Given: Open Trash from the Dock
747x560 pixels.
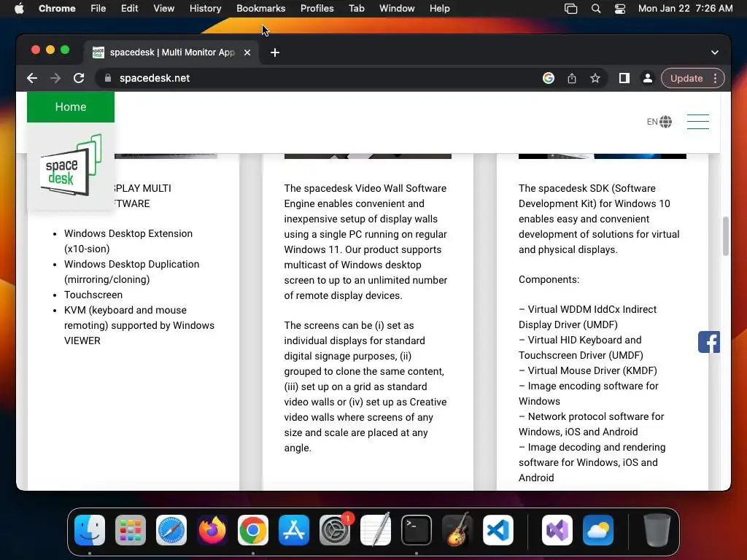Looking at the screenshot, I should pyautogui.click(x=657, y=530).
